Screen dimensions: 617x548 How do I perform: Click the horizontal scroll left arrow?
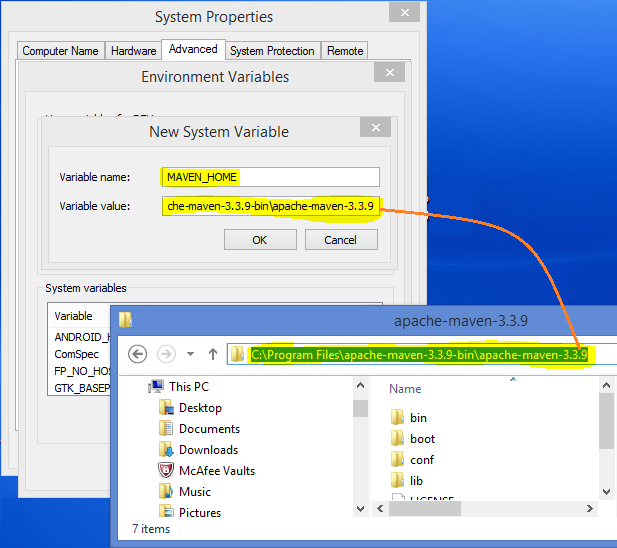pyautogui.click(x=380, y=509)
